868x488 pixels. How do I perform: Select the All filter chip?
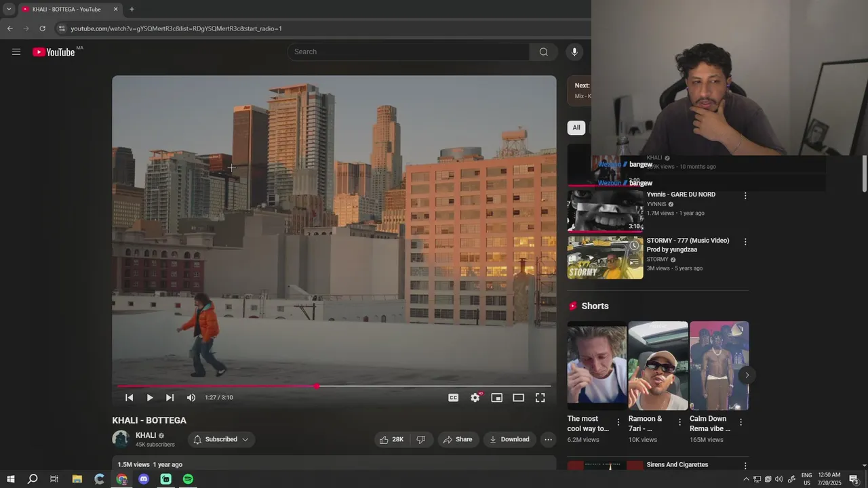pos(576,127)
